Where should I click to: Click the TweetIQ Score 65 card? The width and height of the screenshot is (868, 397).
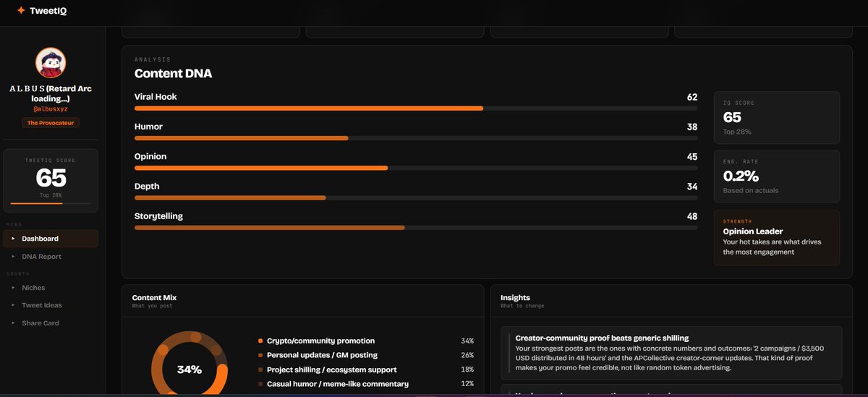[51, 181]
